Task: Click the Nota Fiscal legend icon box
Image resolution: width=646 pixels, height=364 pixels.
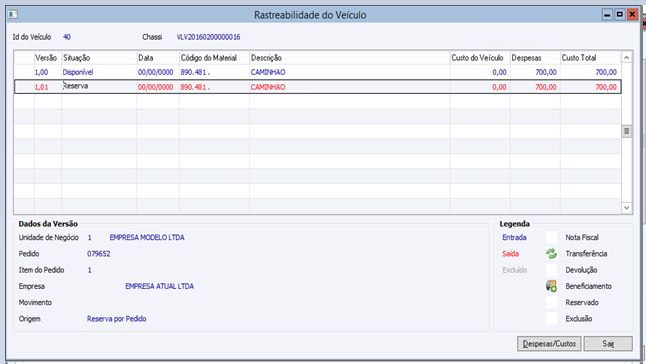Action: 551,237
